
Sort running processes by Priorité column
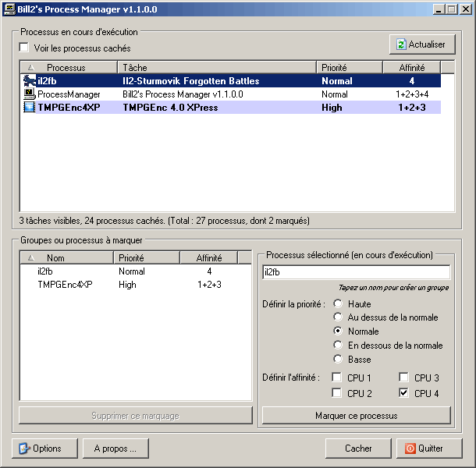click(350, 67)
